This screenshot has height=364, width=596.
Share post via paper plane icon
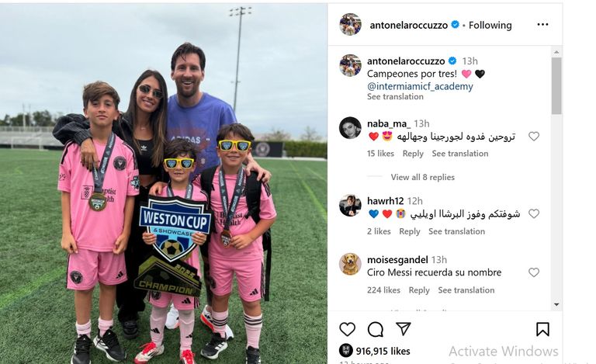tap(403, 328)
